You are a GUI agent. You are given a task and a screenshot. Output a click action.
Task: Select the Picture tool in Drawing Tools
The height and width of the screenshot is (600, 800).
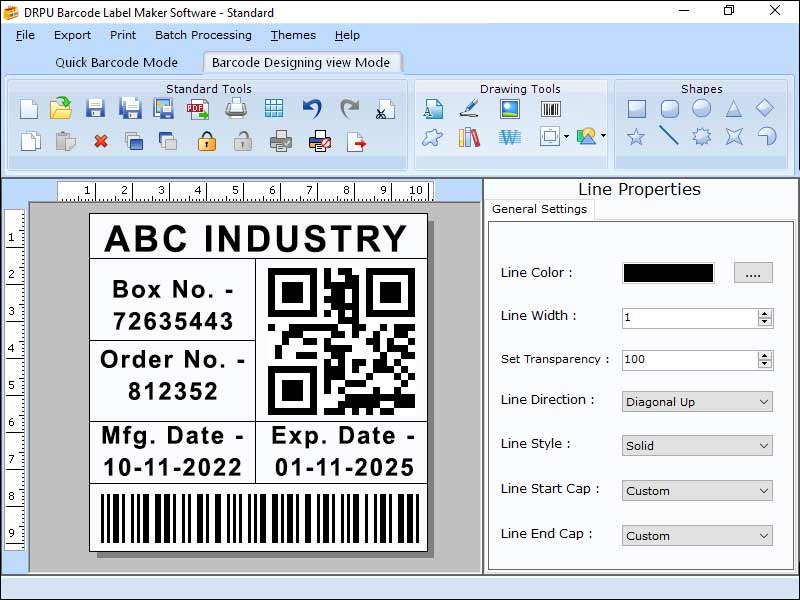(x=508, y=108)
